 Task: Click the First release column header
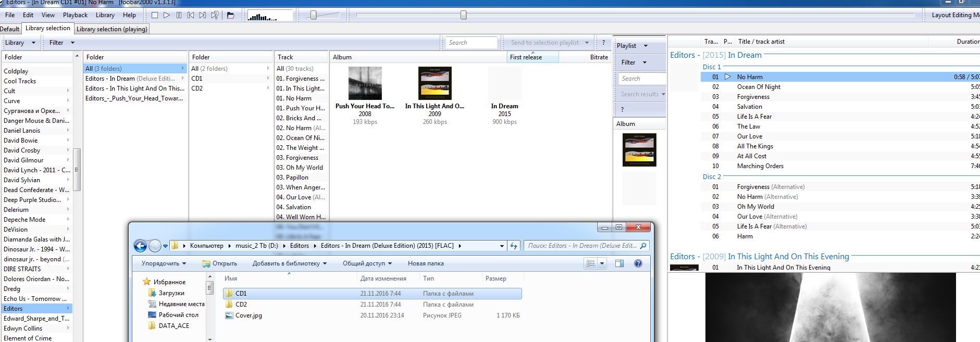[x=532, y=57]
